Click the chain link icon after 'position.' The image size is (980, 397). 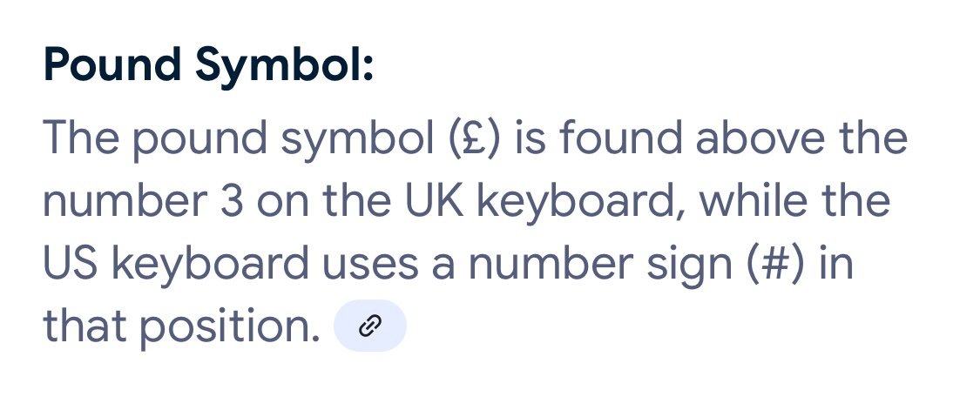pyautogui.click(x=370, y=326)
